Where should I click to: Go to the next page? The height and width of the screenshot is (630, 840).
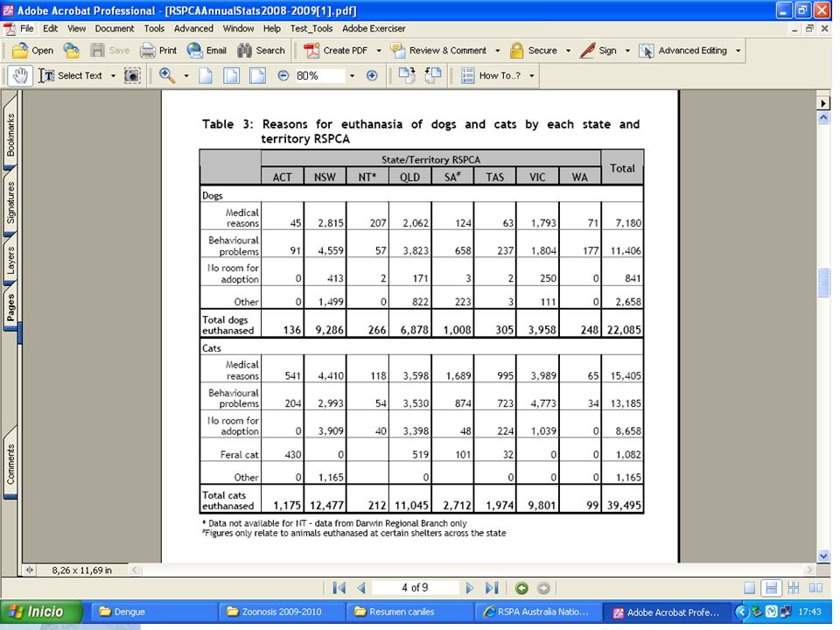point(470,588)
